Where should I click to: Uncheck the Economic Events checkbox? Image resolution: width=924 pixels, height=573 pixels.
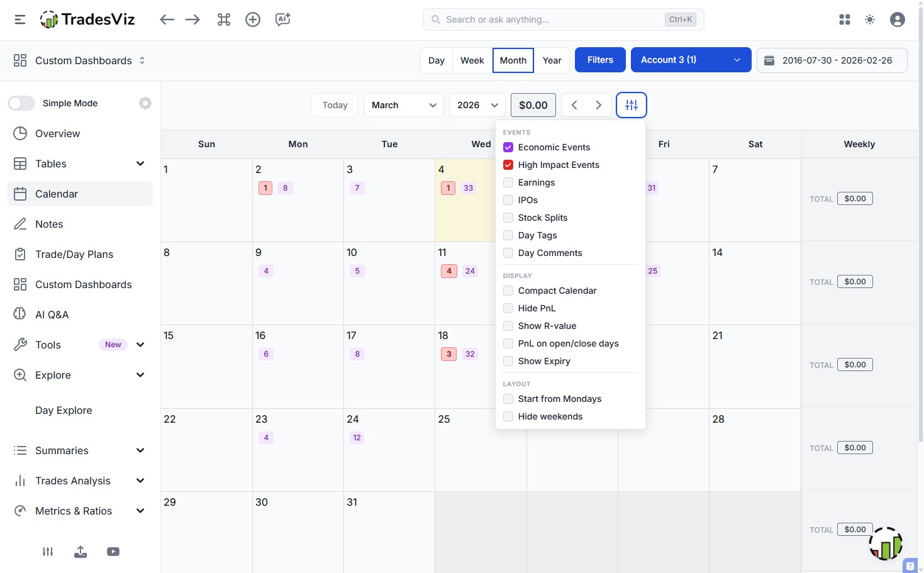(x=508, y=147)
